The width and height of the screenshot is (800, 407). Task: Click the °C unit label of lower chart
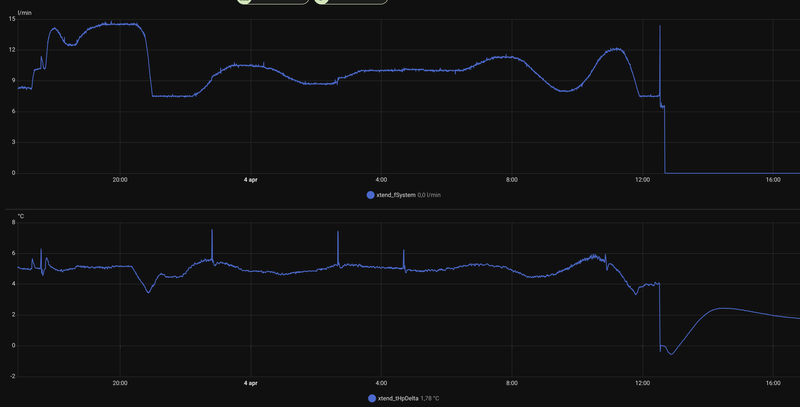point(21,216)
